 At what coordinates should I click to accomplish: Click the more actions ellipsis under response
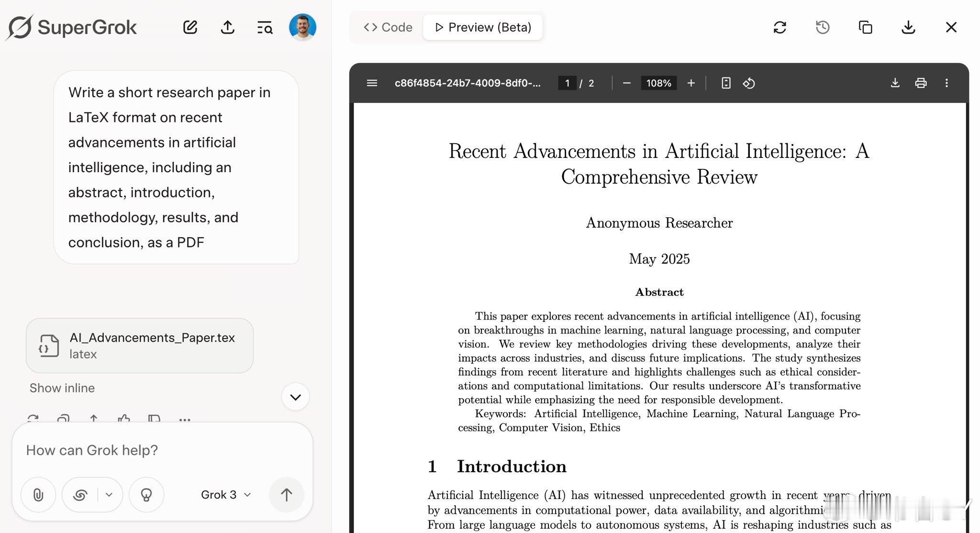(185, 420)
